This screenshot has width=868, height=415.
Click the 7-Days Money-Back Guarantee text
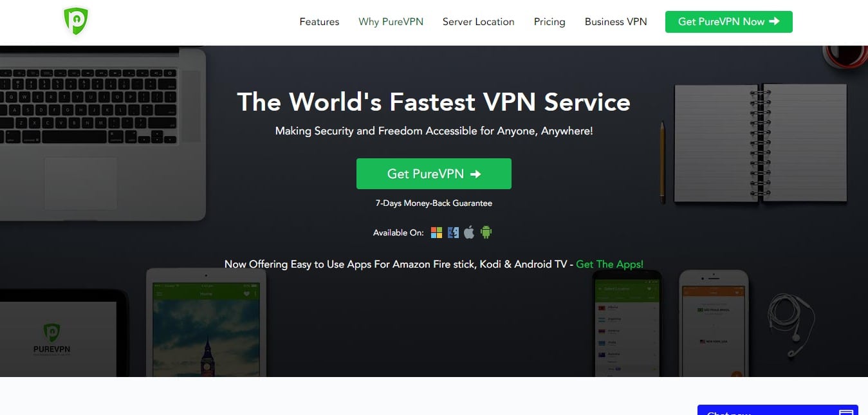point(434,203)
